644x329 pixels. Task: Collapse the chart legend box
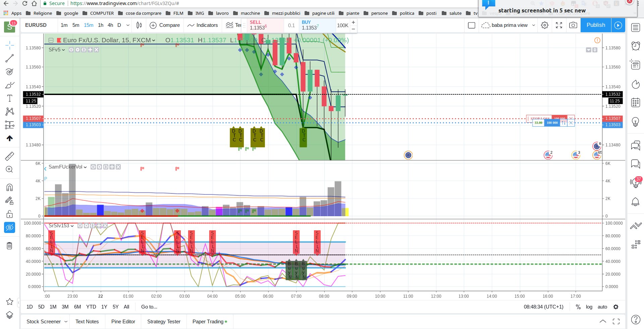click(x=51, y=40)
